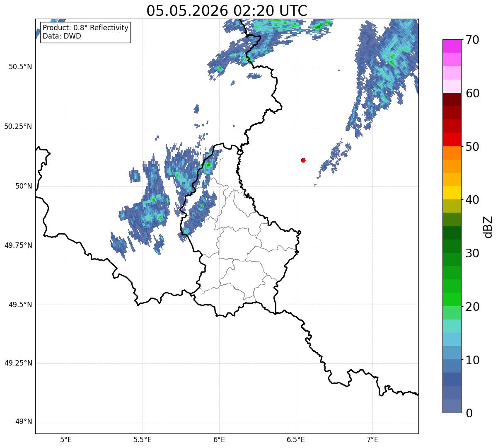Click the 50.5°N latitude tick label

point(20,67)
